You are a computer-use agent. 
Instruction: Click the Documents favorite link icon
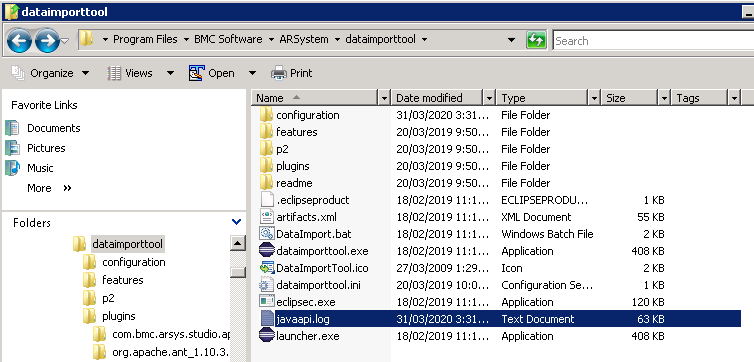tap(12, 128)
